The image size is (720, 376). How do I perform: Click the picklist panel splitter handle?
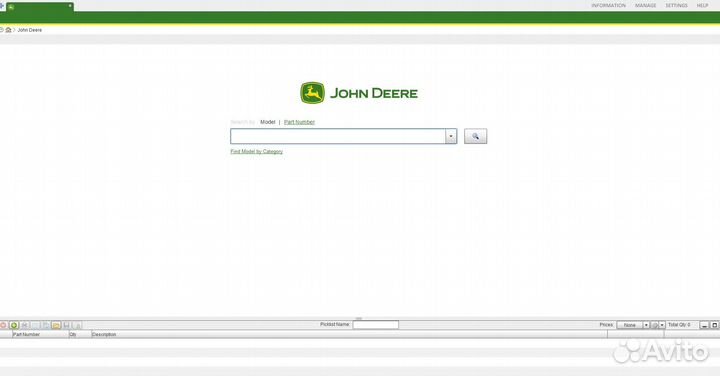[x=359, y=318]
